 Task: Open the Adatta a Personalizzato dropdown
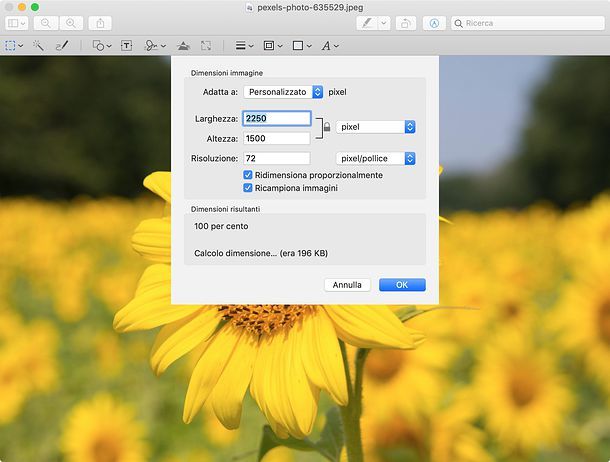point(283,92)
